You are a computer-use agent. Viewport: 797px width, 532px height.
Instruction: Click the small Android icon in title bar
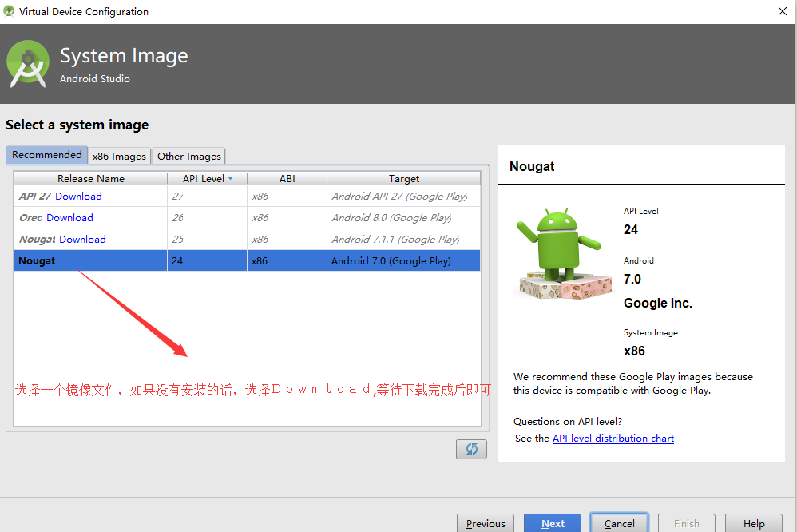click(9, 11)
